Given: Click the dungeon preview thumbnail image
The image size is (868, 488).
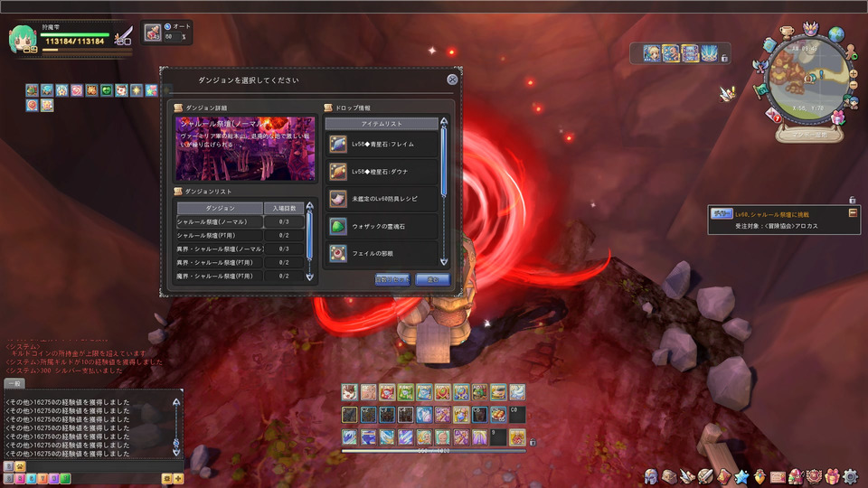Looking at the screenshot, I should 245,148.
